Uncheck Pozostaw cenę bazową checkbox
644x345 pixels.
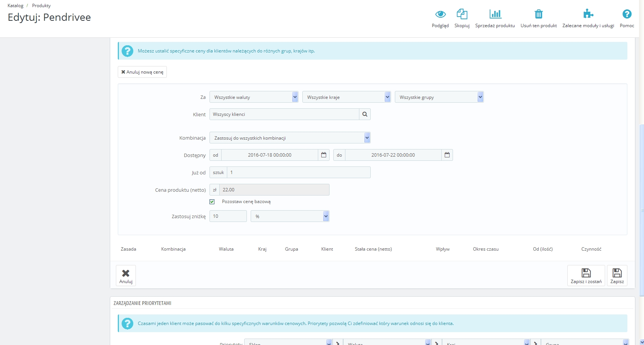coord(212,202)
